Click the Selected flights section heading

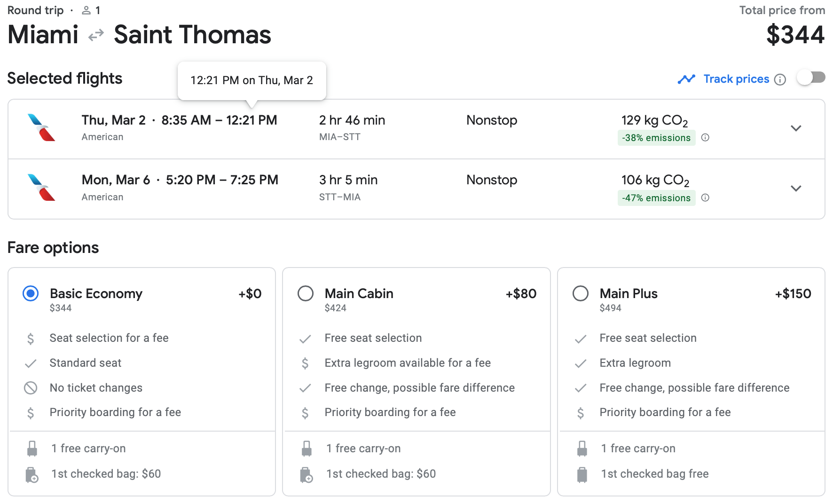click(64, 78)
